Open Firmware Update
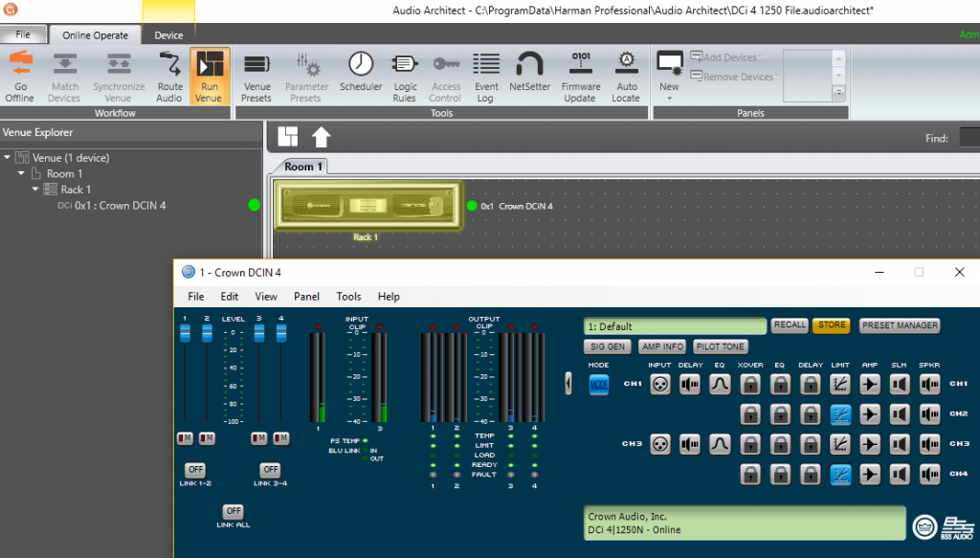Screen dimensions: 980x558 (580, 77)
